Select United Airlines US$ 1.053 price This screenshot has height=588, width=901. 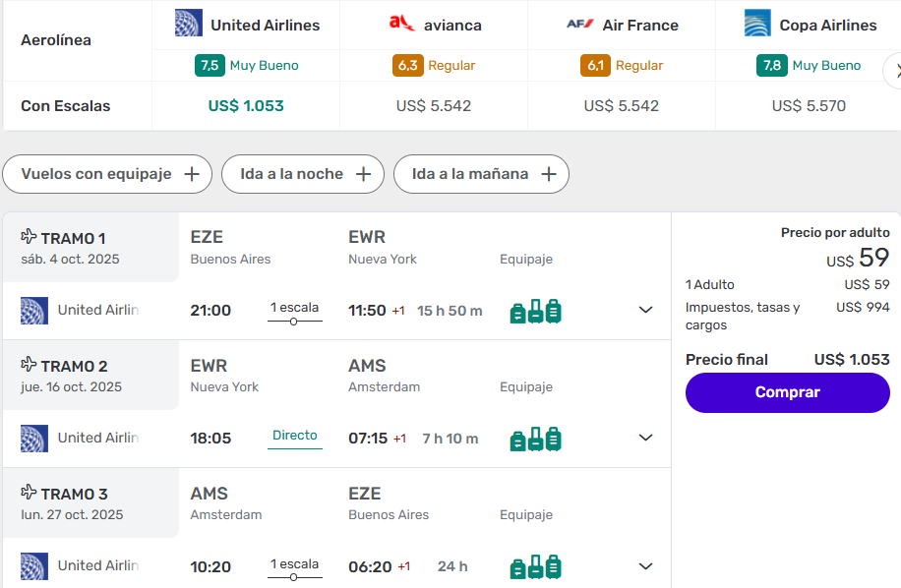coord(246,105)
